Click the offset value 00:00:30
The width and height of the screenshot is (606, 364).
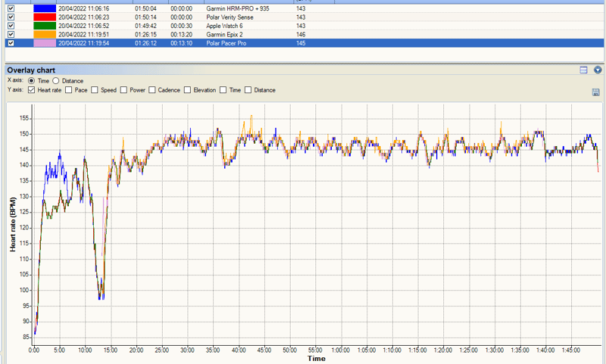coord(181,26)
